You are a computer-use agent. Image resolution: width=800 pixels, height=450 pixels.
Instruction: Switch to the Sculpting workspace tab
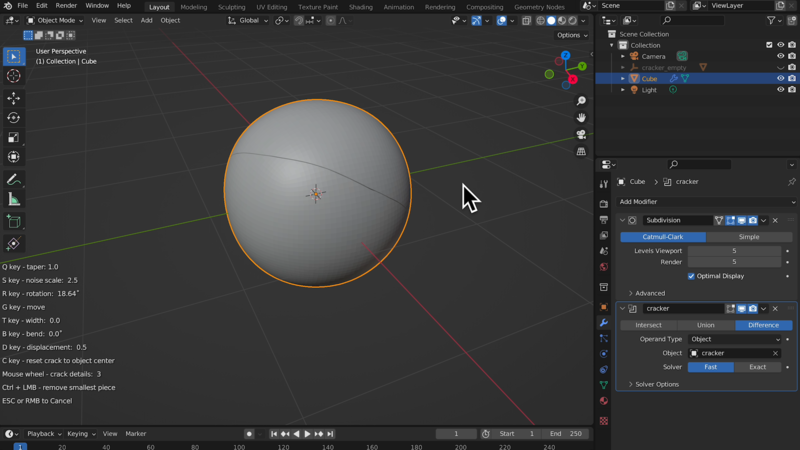[x=231, y=7]
